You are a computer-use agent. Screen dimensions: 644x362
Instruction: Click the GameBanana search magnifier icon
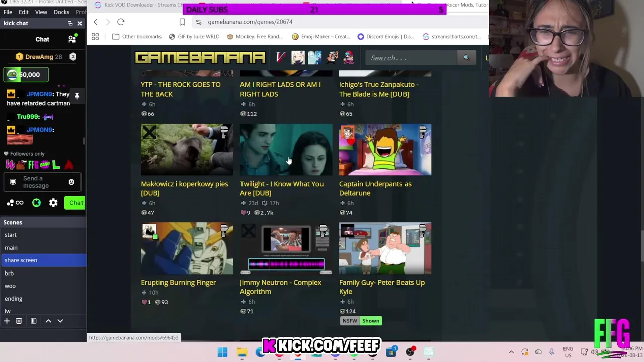tap(466, 58)
